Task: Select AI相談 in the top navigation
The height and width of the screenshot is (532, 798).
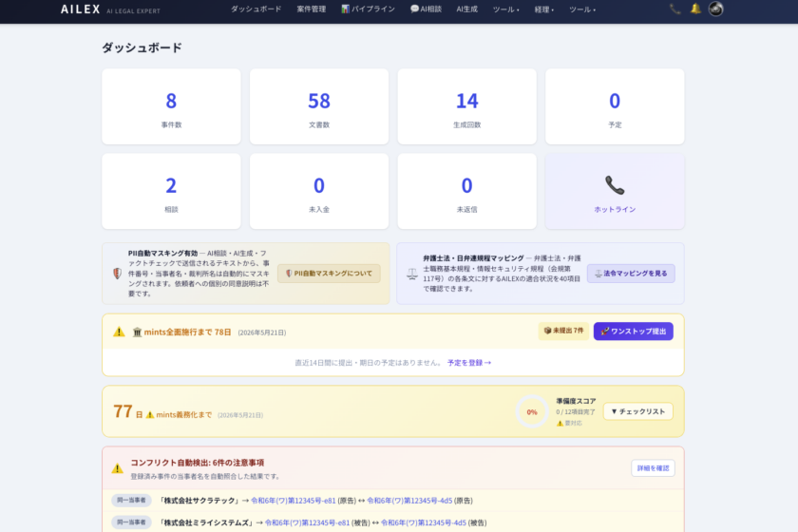Action: click(x=426, y=9)
